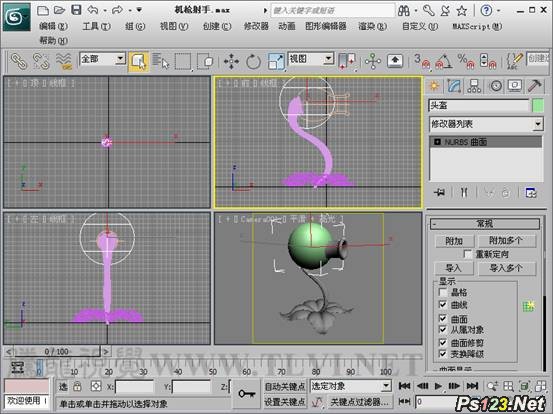Undo the last action with the arrow icon
The width and height of the screenshot is (553, 414).
(x=93, y=10)
